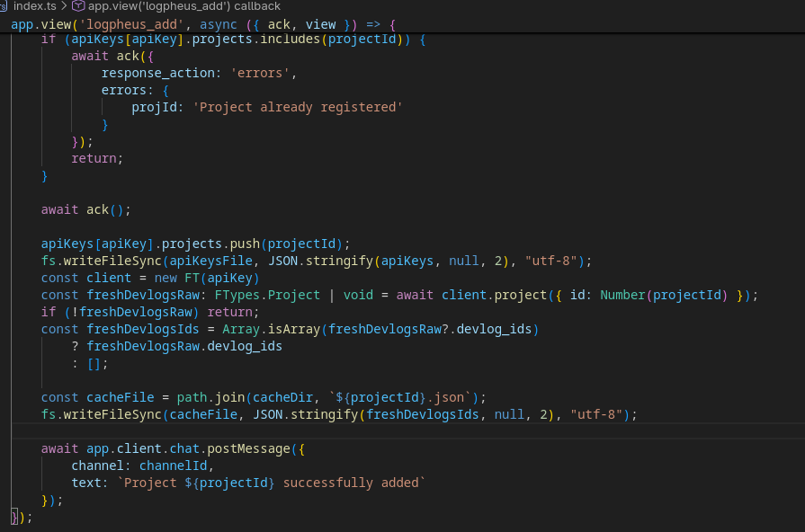Click the TypeScript file icon in breadcrumbs

pos(4,6)
